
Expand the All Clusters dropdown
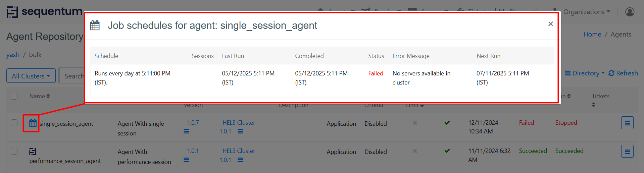pos(31,76)
